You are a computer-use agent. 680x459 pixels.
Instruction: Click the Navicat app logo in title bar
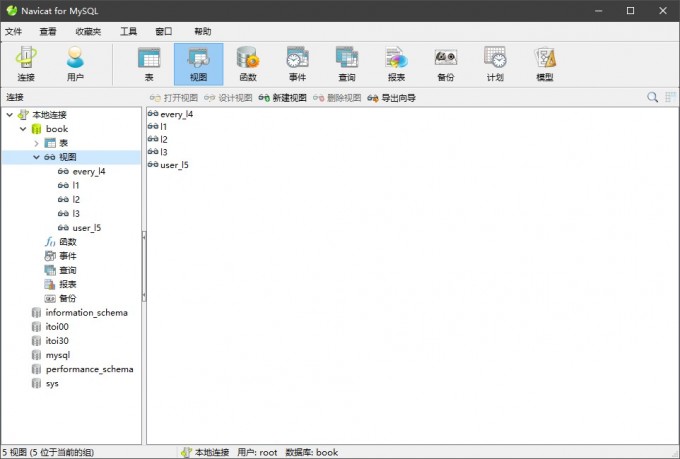12,10
